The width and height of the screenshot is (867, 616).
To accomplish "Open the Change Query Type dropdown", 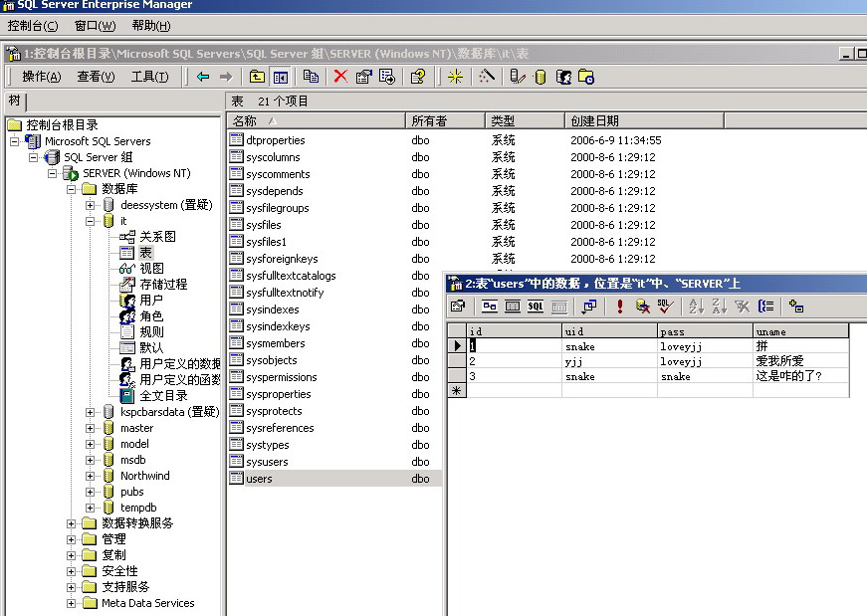I will point(589,306).
